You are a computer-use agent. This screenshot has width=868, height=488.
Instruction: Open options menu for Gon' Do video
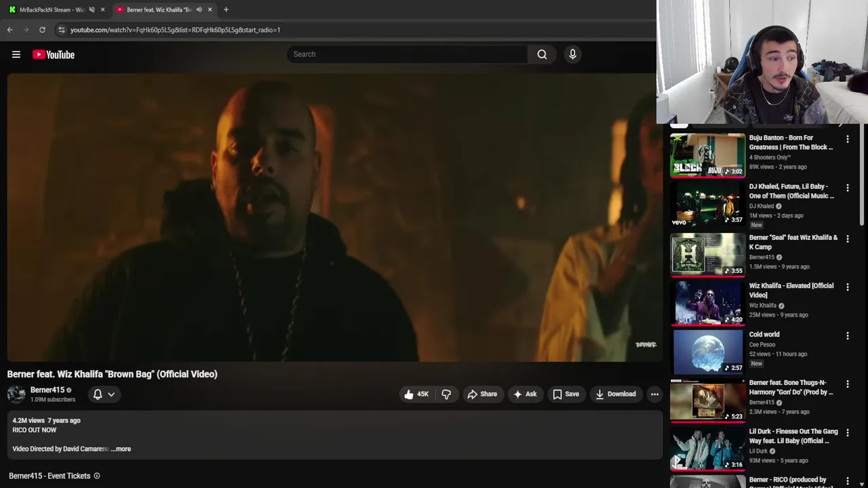pyautogui.click(x=847, y=384)
